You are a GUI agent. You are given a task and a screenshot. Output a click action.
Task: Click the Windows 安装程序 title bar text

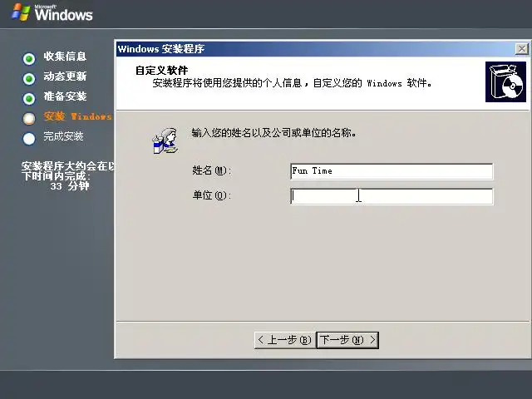(x=161, y=49)
